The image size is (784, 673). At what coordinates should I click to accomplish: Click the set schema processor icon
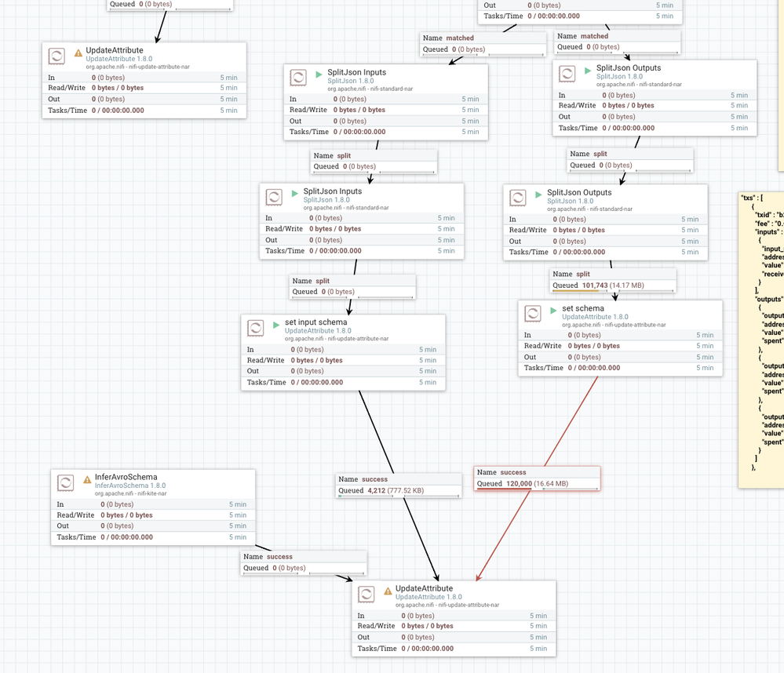tap(533, 314)
